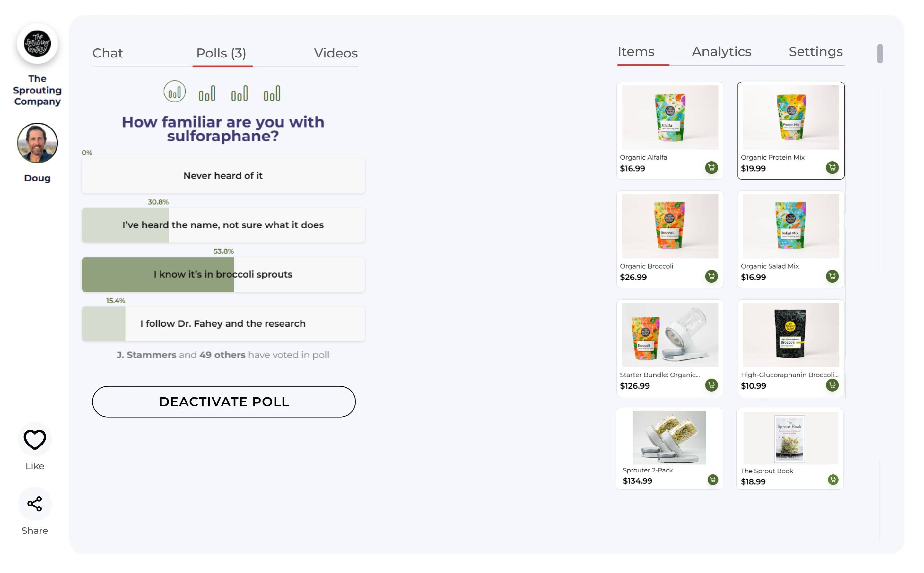Screen dimensions: 924x573
Task: Choose 'I follow Dr. Fahey' poll option
Action: [223, 324]
